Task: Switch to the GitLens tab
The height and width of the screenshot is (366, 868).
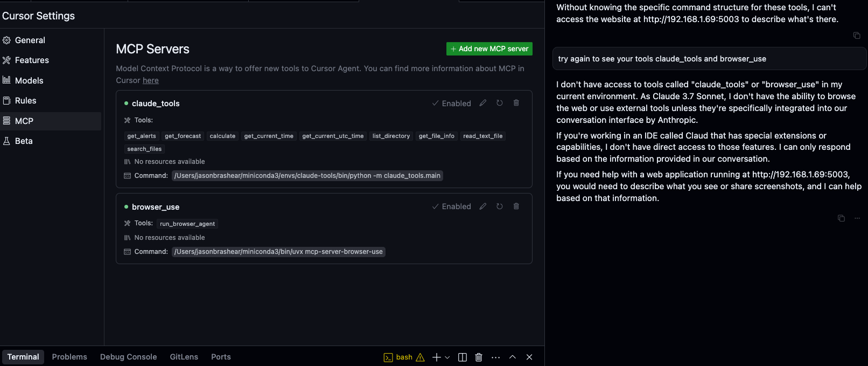Action: [184, 357]
